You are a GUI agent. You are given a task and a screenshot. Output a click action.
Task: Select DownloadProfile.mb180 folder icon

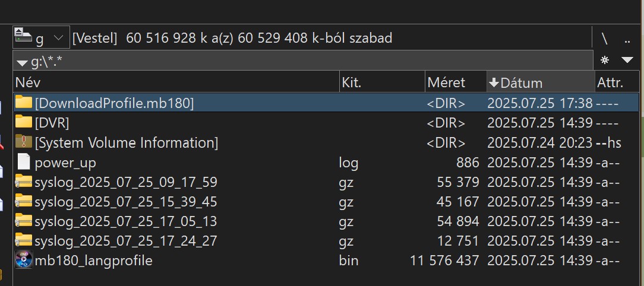point(23,103)
